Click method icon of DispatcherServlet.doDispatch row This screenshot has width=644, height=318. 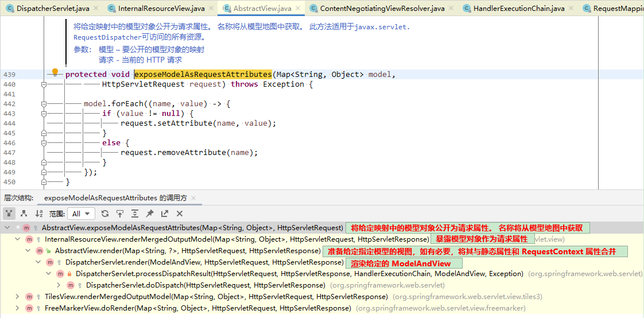click(71, 285)
